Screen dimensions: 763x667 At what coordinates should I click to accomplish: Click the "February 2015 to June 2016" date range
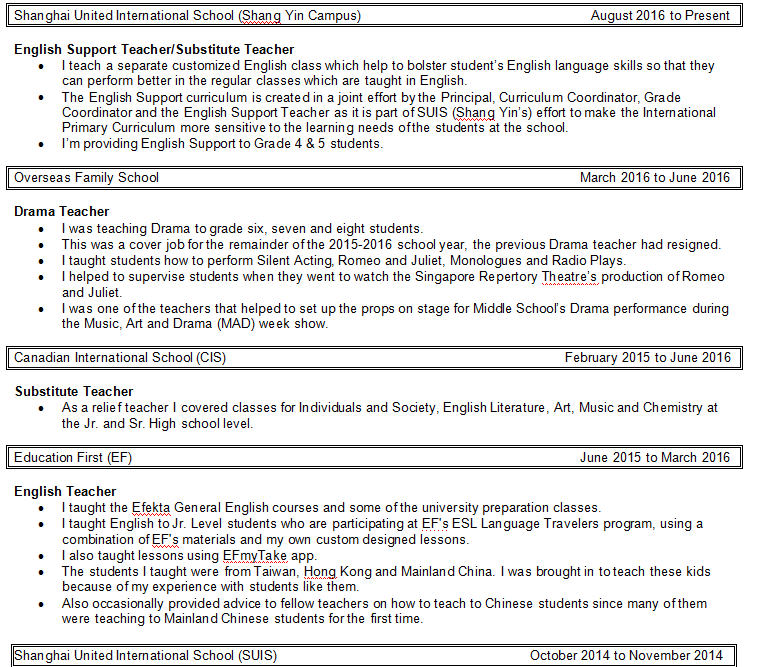point(647,358)
